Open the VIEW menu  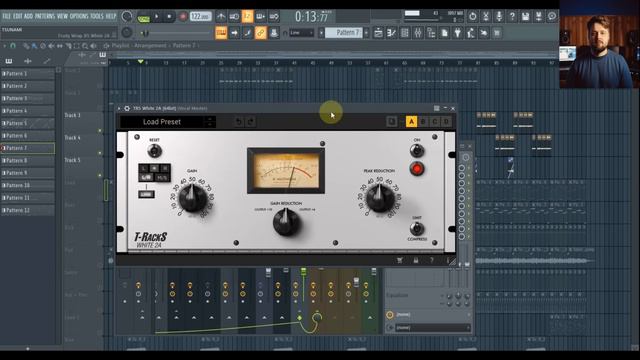62,16
